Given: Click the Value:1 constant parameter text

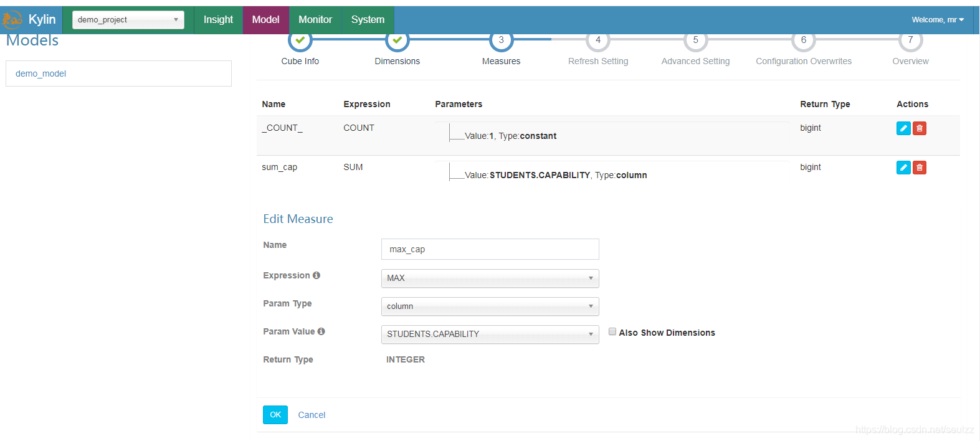Looking at the screenshot, I should click(x=511, y=136).
